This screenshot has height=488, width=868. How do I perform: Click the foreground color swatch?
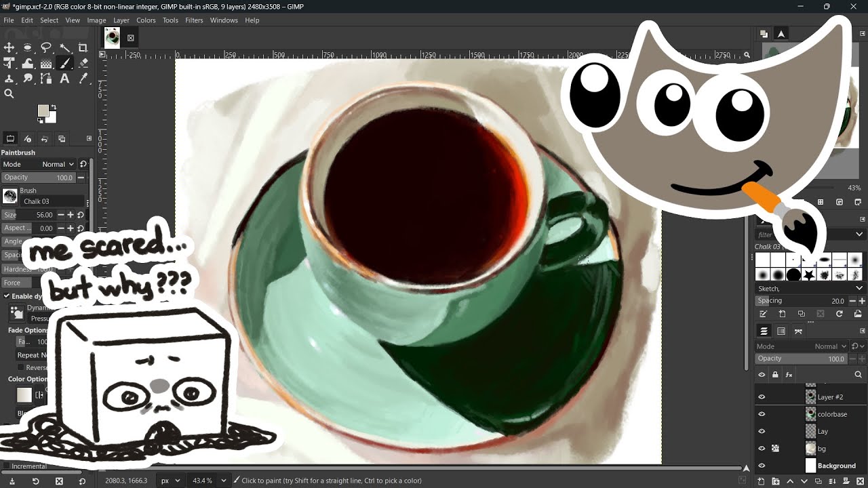(43, 110)
